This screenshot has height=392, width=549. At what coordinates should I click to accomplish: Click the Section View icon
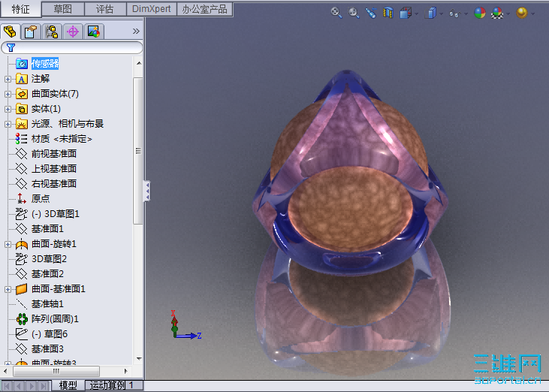(x=388, y=13)
